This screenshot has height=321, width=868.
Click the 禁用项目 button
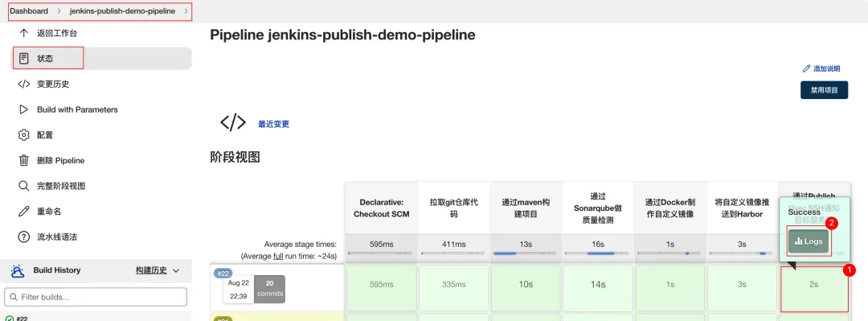pos(825,90)
